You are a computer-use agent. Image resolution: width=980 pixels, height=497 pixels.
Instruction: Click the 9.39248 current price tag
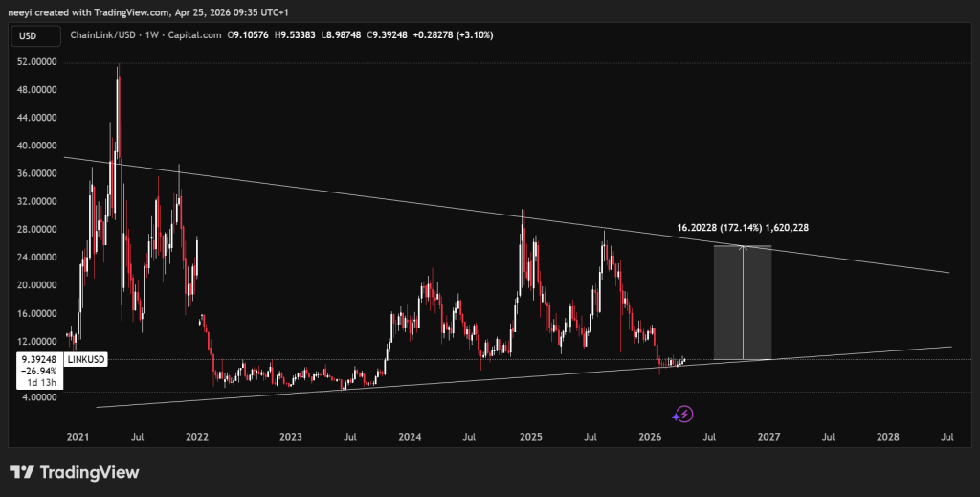tap(36, 359)
